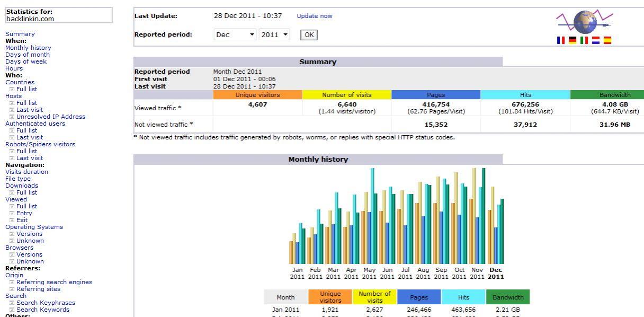
Task: Click the Jan 2011 unique visitors value 1,921
Action: pyautogui.click(x=330, y=310)
